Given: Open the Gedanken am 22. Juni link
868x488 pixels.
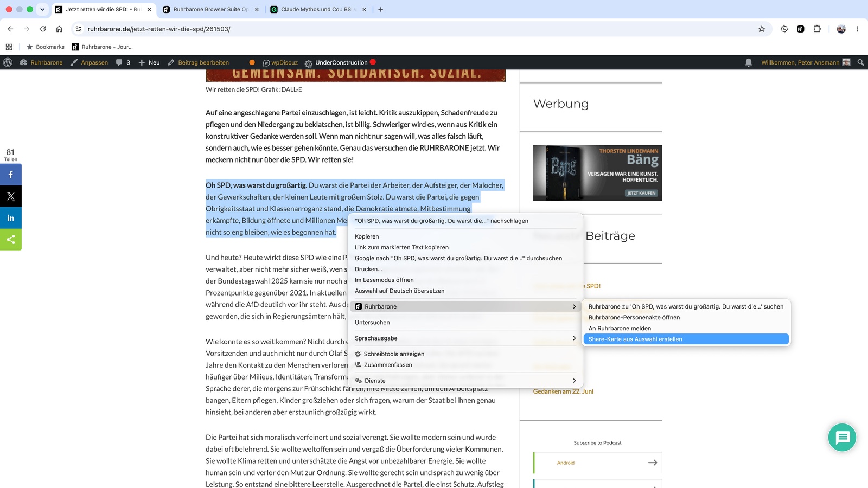Looking at the screenshot, I should point(563,391).
